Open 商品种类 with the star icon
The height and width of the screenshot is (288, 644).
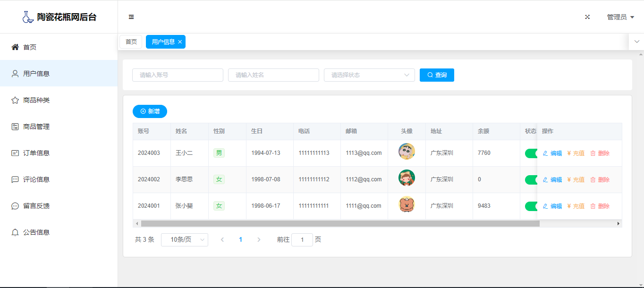tap(36, 100)
